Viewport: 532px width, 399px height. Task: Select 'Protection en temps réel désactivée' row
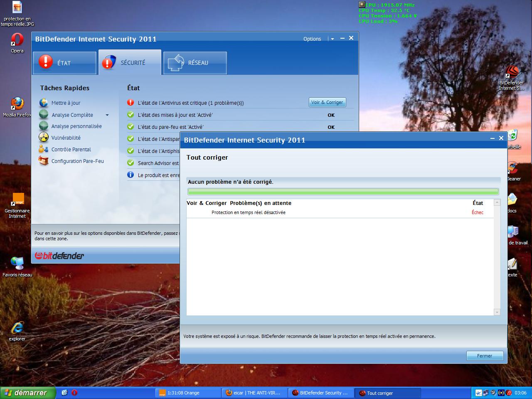(340, 212)
